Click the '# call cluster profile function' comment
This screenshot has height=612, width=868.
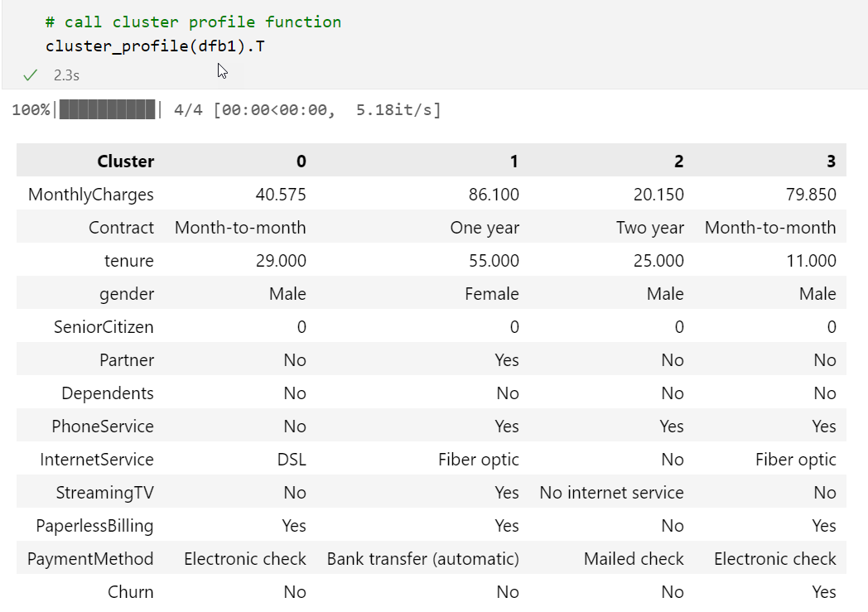point(193,22)
